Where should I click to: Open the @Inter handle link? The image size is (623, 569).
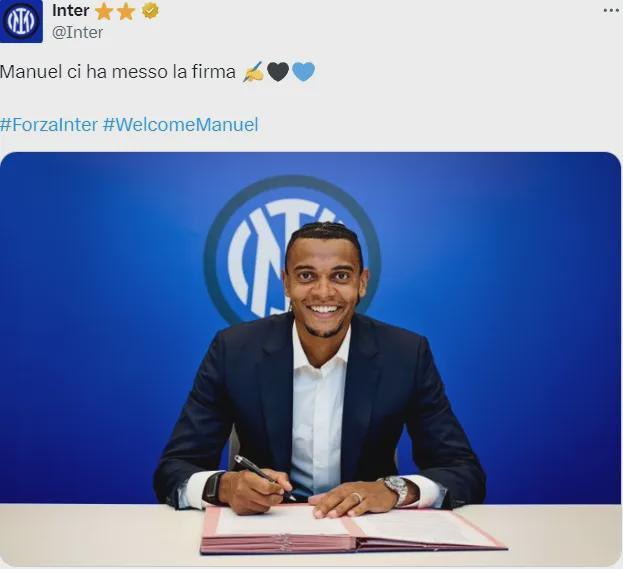tap(77, 32)
